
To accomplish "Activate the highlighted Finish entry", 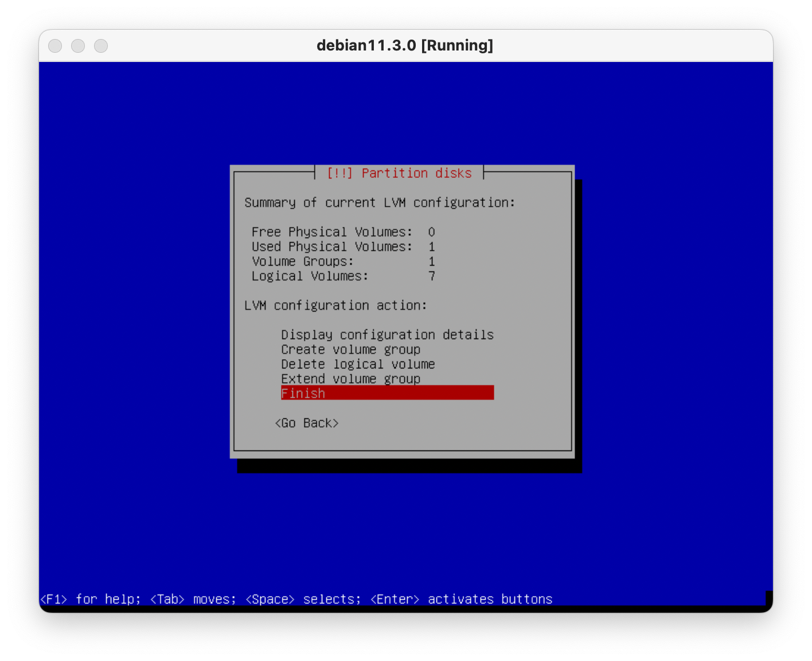I will 387,393.
